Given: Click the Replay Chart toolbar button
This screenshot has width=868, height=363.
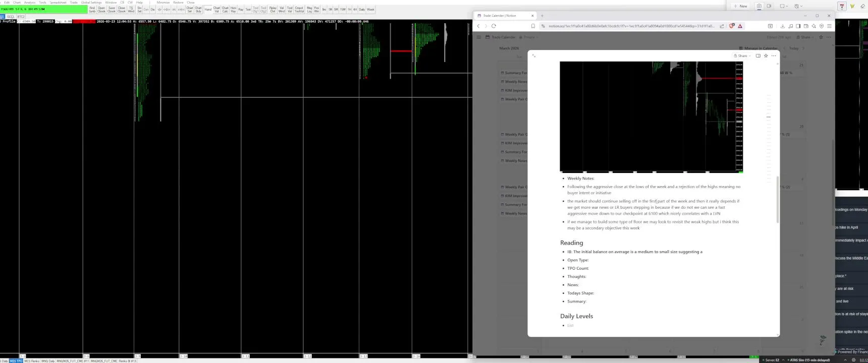Looking at the screenshot, I should coord(273,9).
